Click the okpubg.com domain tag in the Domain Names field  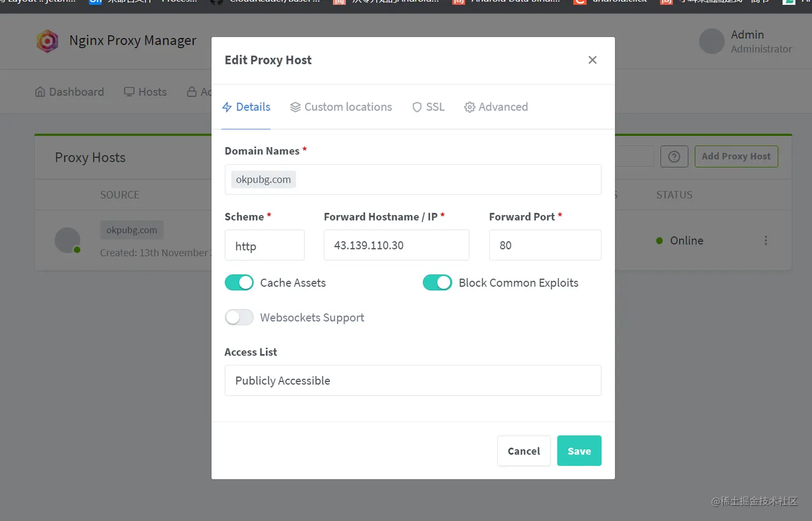pyautogui.click(x=263, y=179)
